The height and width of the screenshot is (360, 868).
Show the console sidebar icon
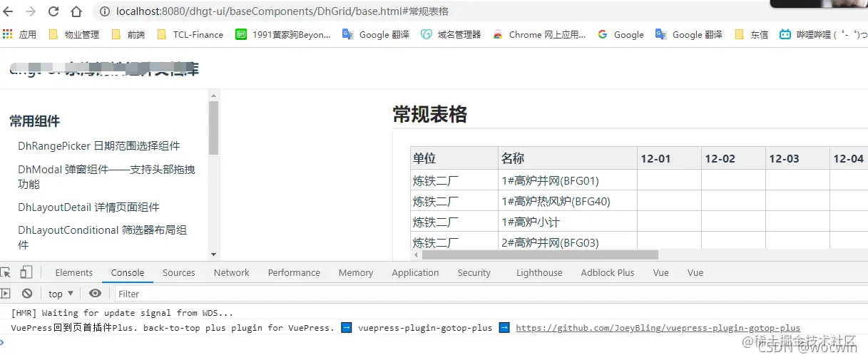pyautogui.click(x=6, y=293)
